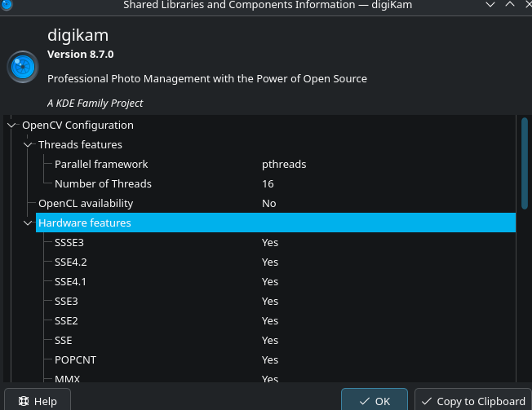532x410 pixels.
Task: Click the OpenCL value No
Action: (x=269, y=204)
